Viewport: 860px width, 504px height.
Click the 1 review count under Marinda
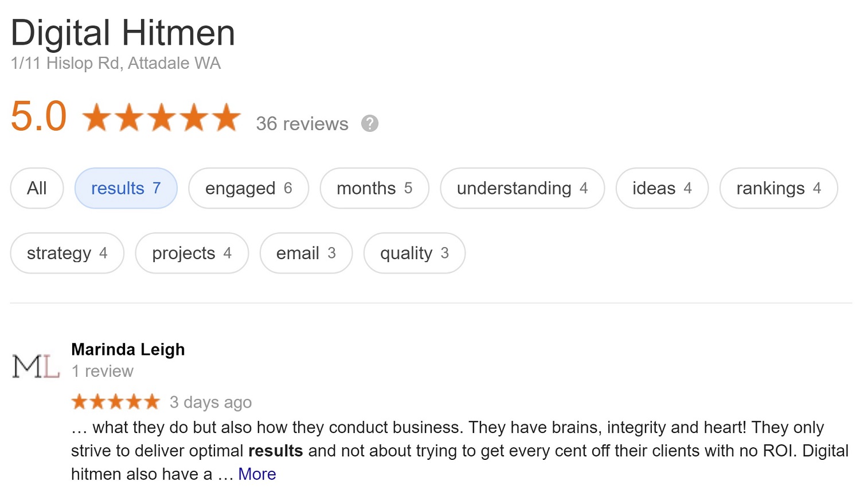pos(102,371)
